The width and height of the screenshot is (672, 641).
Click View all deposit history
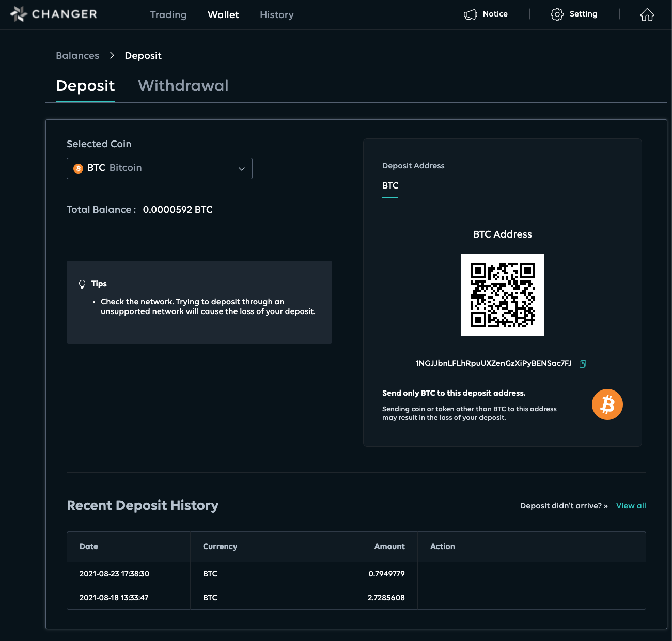pos(631,506)
